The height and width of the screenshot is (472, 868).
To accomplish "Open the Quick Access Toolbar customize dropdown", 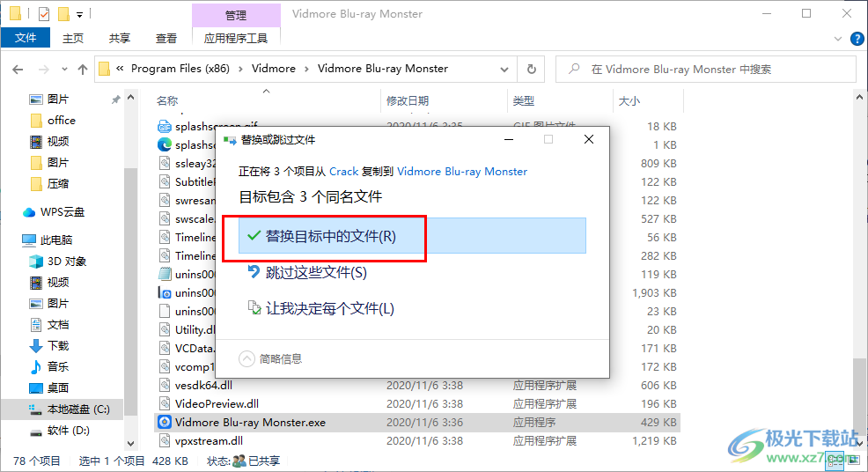I will (80, 14).
